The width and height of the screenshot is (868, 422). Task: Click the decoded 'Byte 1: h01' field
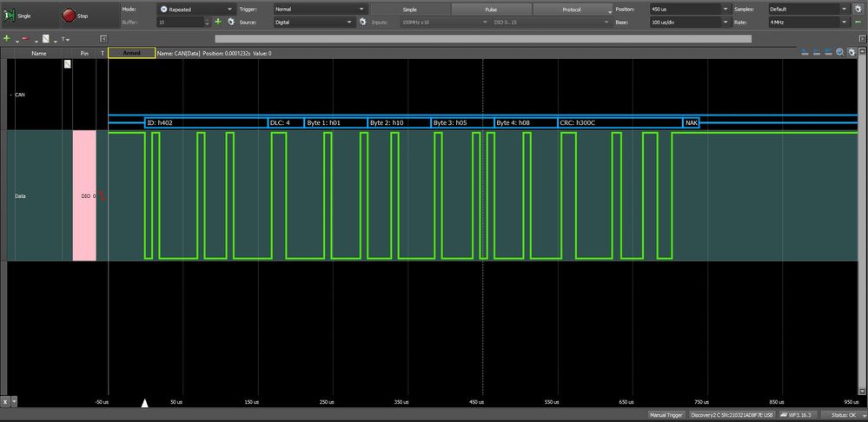[x=335, y=122]
